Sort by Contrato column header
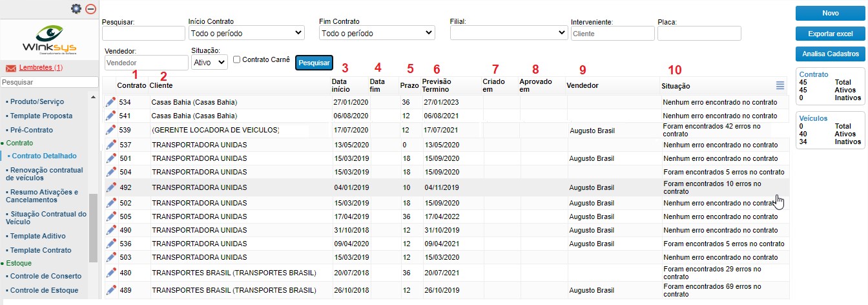The height and width of the screenshot is (305, 868). [x=132, y=85]
